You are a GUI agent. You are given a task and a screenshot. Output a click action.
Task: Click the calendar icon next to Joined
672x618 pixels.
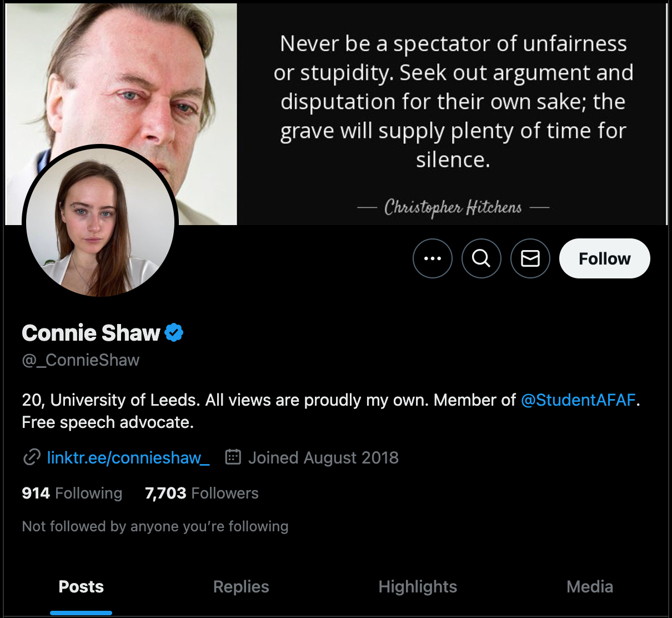233,457
